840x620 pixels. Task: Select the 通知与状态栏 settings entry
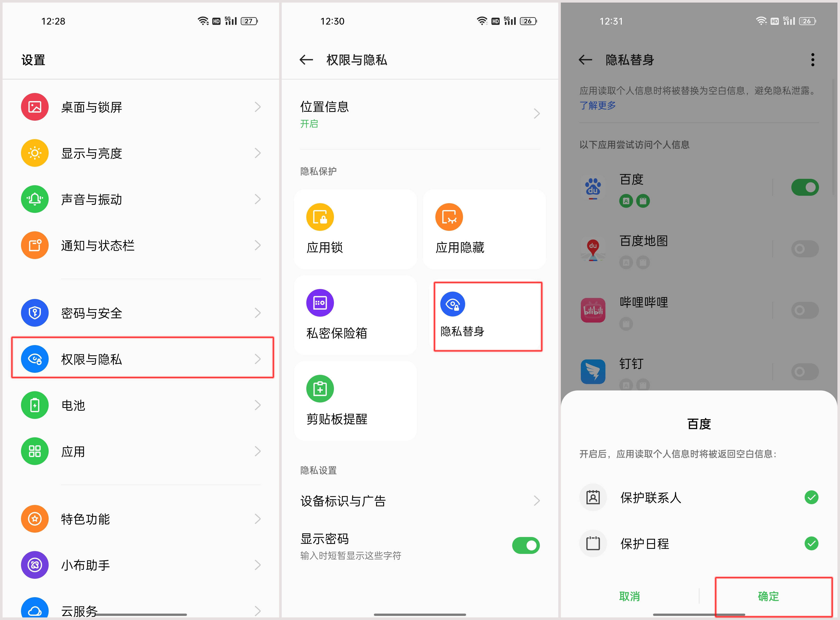(141, 245)
